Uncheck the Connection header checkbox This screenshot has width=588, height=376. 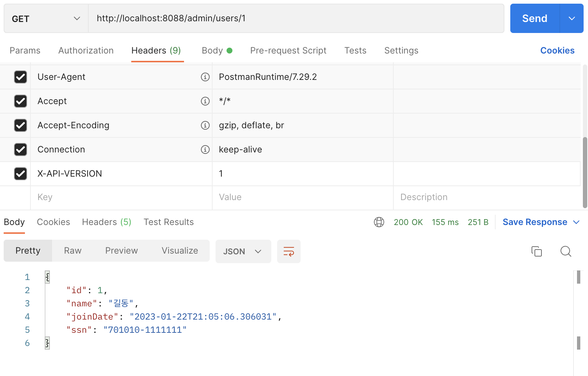[21, 150]
